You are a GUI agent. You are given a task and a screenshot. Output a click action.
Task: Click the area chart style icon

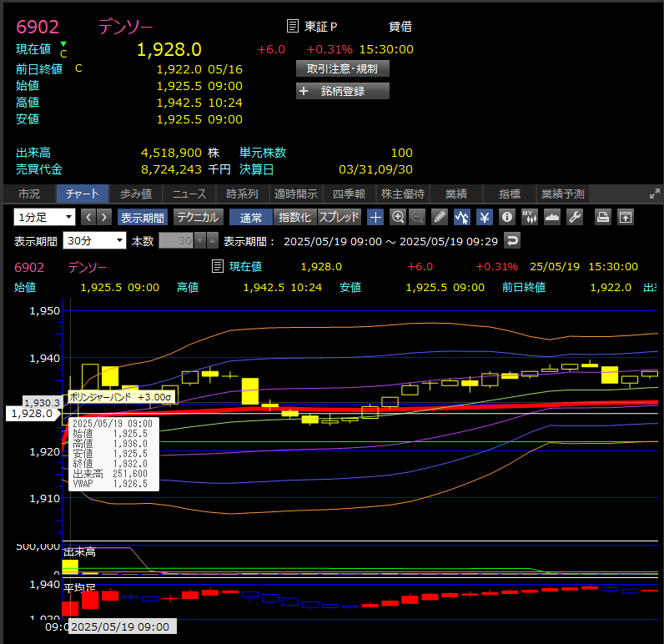pyautogui.click(x=551, y=218)
